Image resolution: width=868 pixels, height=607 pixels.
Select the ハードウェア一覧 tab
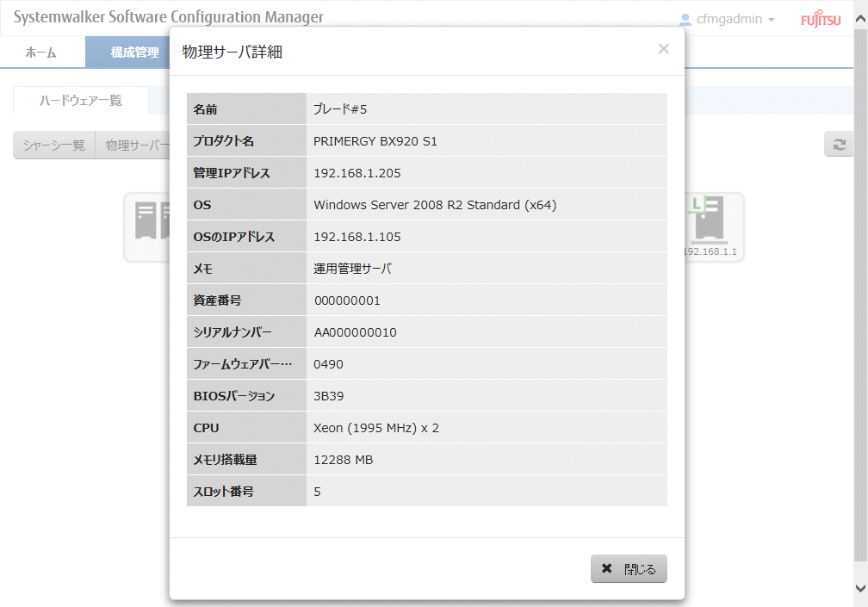coord(81,100)
